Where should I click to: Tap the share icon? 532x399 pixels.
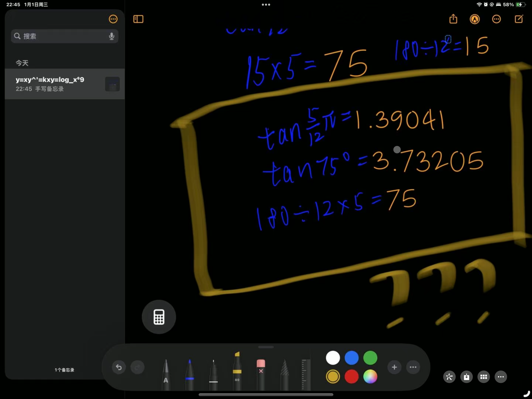pyautogui.click(x=453, y=19)
